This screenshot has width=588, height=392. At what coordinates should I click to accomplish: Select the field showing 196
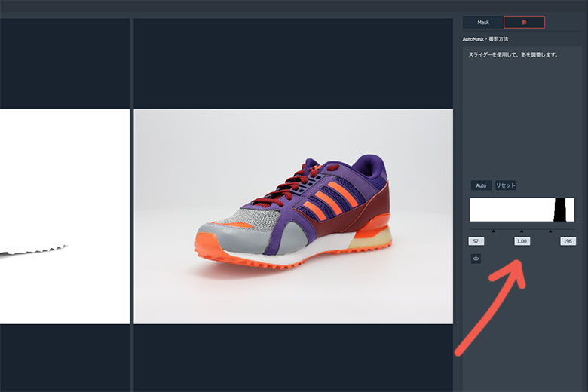pyautogui.click(x=568, y=241)
